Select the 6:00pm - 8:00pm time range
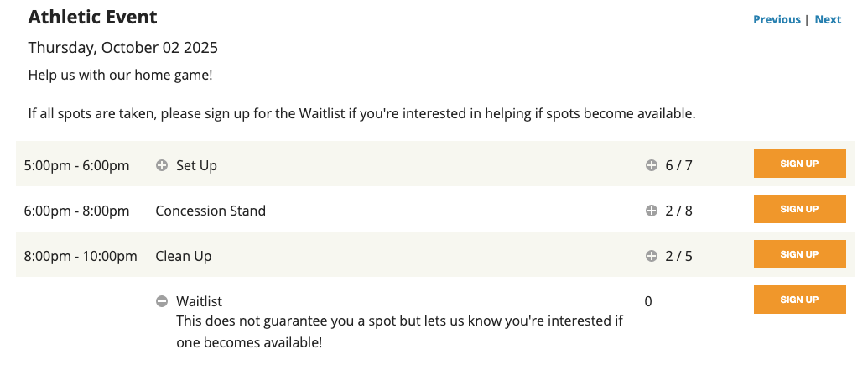Viewport: 868px width, 391px height. click(76, 211)
